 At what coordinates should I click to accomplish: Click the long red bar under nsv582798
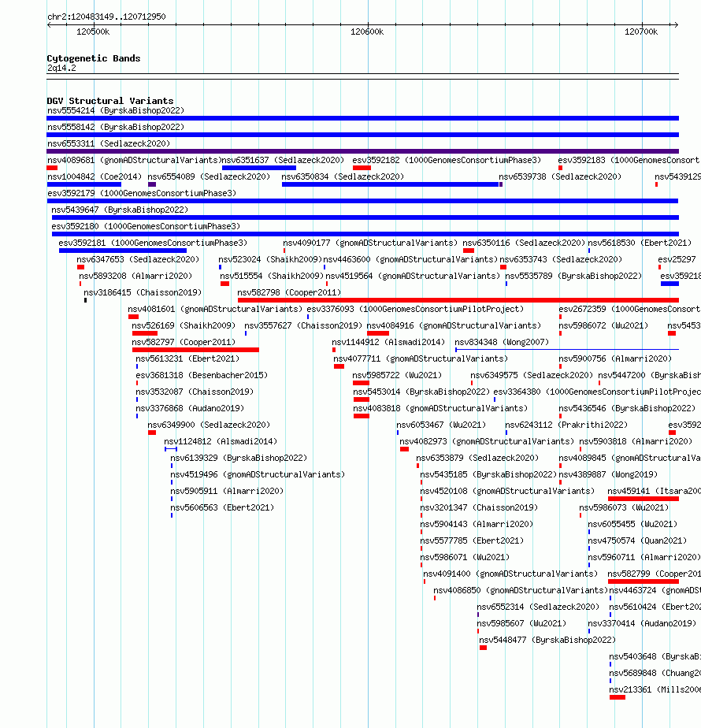coord(458,300)
